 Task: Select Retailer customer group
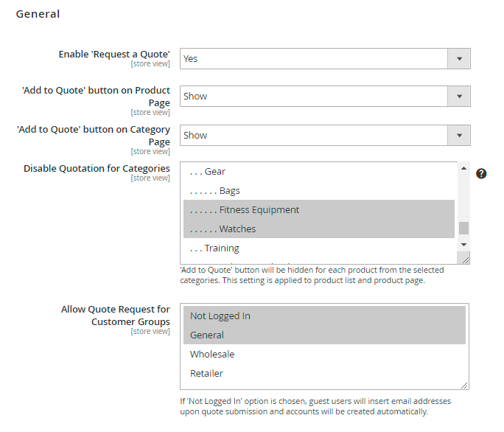[206, 373]
